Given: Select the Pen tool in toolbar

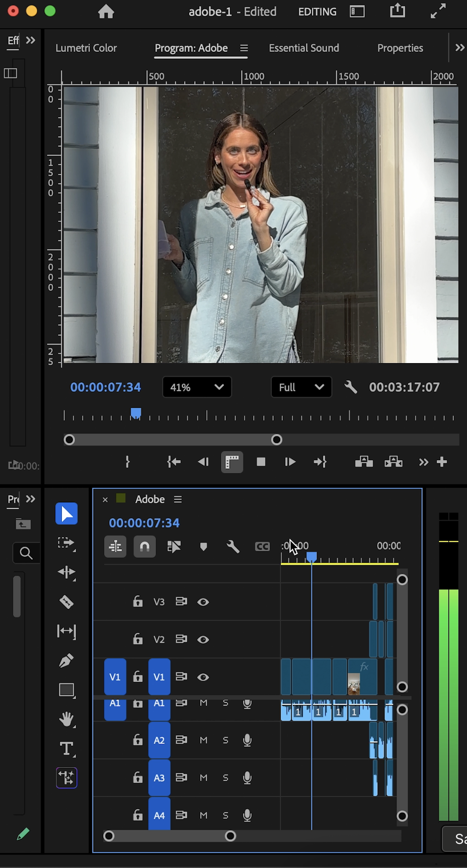Looking at the screenshot, I should click(66, 660).
